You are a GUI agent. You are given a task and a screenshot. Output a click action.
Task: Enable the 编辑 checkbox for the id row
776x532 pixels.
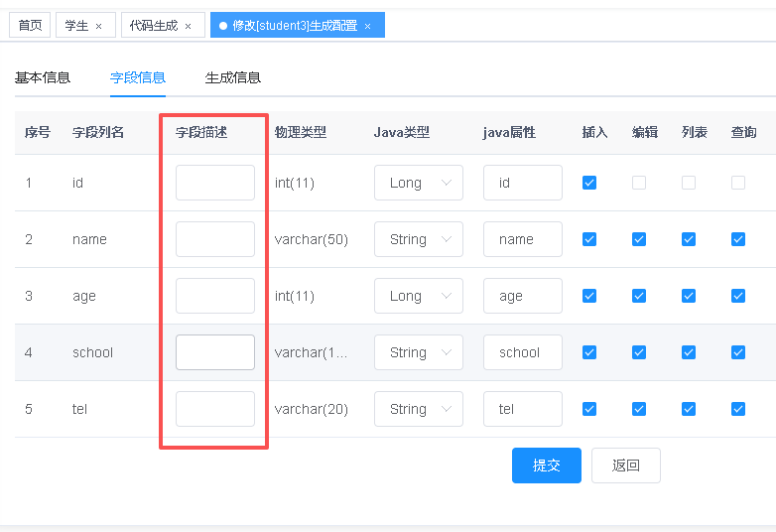[639, 183]
